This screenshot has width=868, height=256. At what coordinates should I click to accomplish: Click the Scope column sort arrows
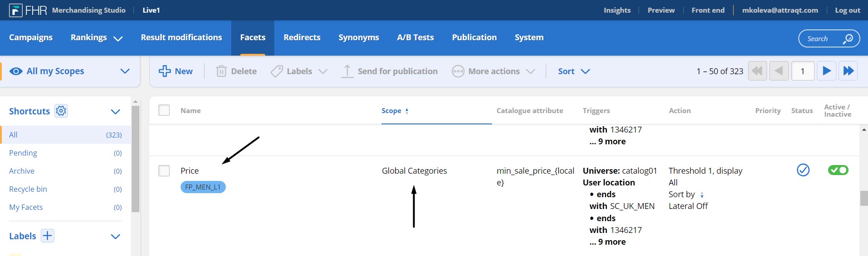[x=407, y=111]
